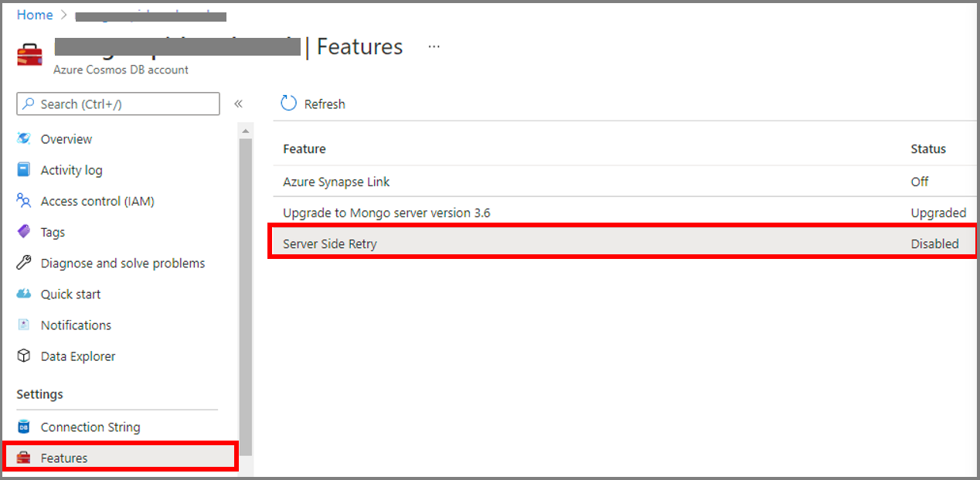Screen dimensions: 980x480
Task: Click the Cosmos DB account toolbox icon
Action: click(29, 55)
